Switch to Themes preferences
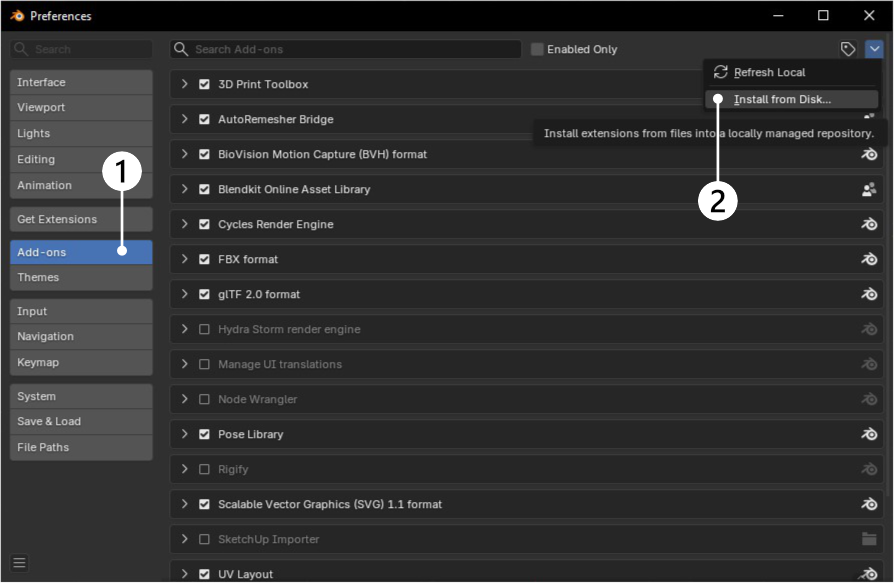Screen dimensions: 894x583 (81, 277)
